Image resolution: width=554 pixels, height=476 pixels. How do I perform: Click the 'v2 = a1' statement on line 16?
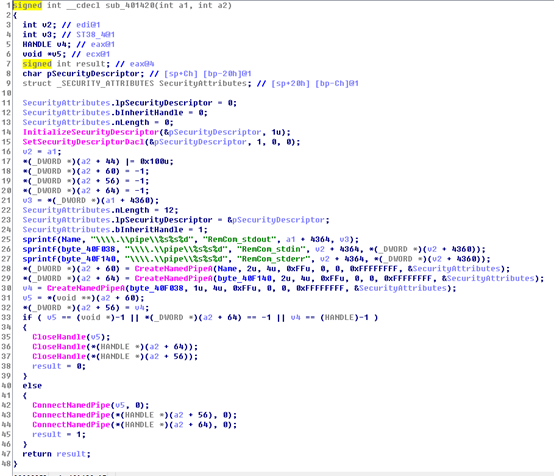42,152
